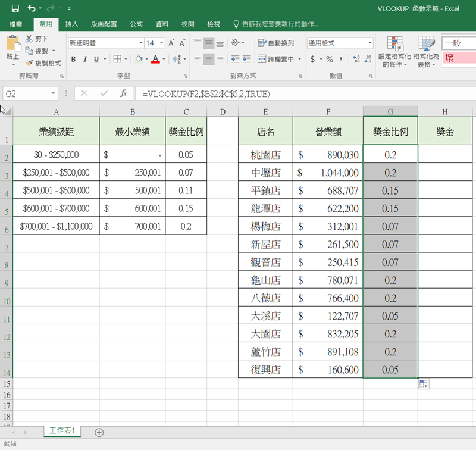Expand the number format dropdown (通用格式)
This screenshot has height=450, width=476.
click(369, 43)
